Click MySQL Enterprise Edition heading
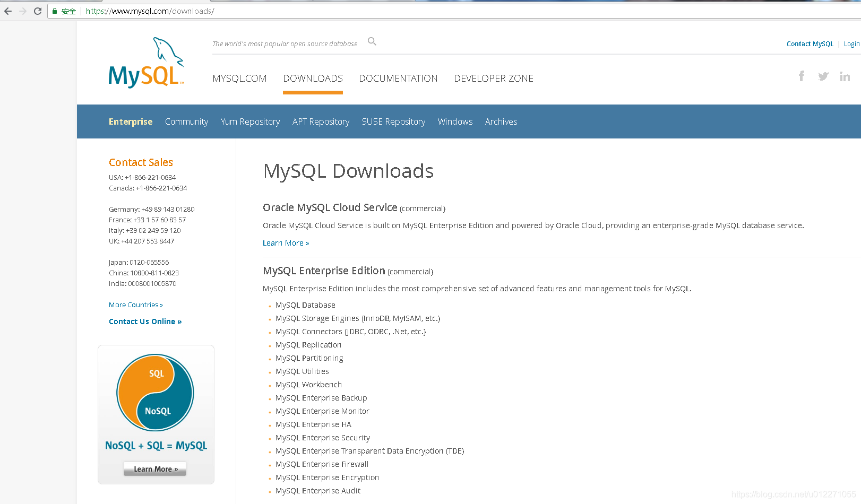This screenshot has height=504, width=861. (324, 271)
